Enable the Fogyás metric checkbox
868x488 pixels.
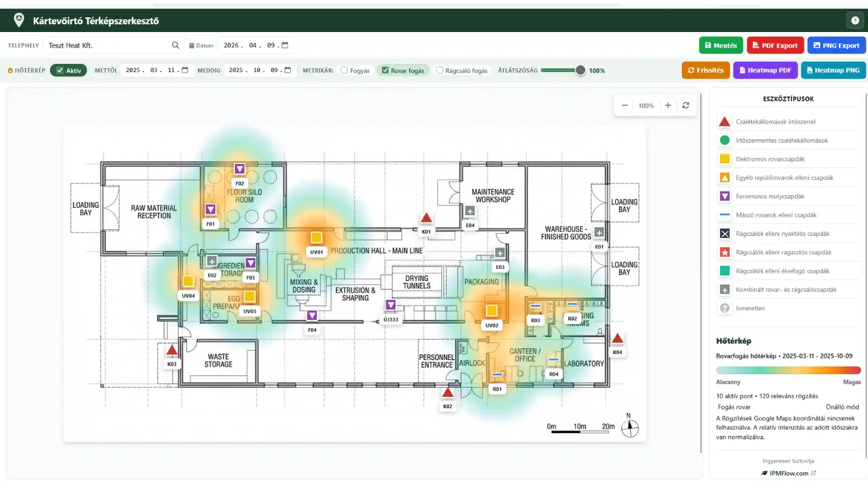[x=344, y=70]
